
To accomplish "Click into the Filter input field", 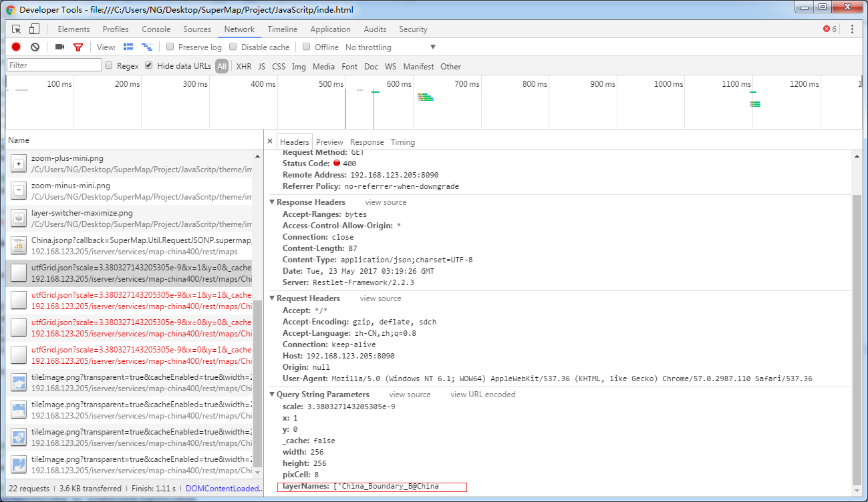I will coord(54,65).
